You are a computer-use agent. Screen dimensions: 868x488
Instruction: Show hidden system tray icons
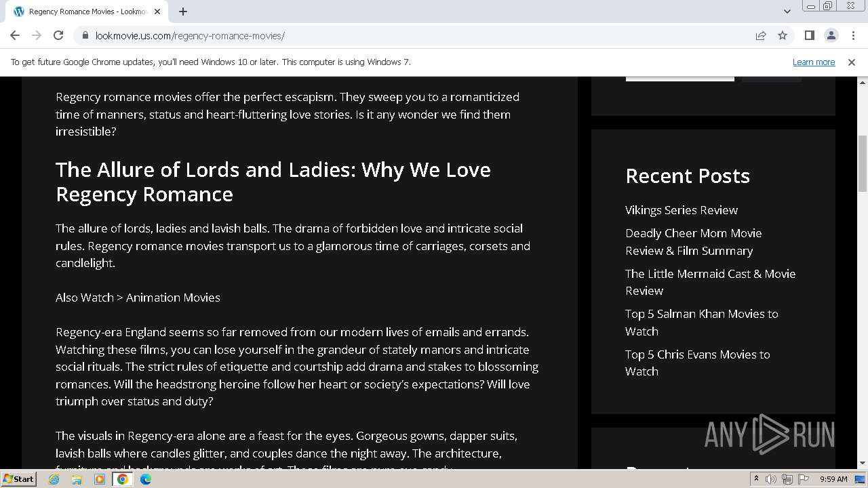click(x=757, y=479)
